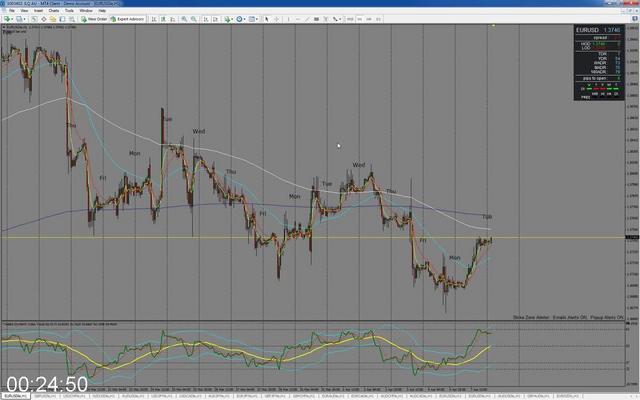Screen dimensions: 640x400
Task: Zoom in the chart with magnifier plus
Action: (184, 19)
